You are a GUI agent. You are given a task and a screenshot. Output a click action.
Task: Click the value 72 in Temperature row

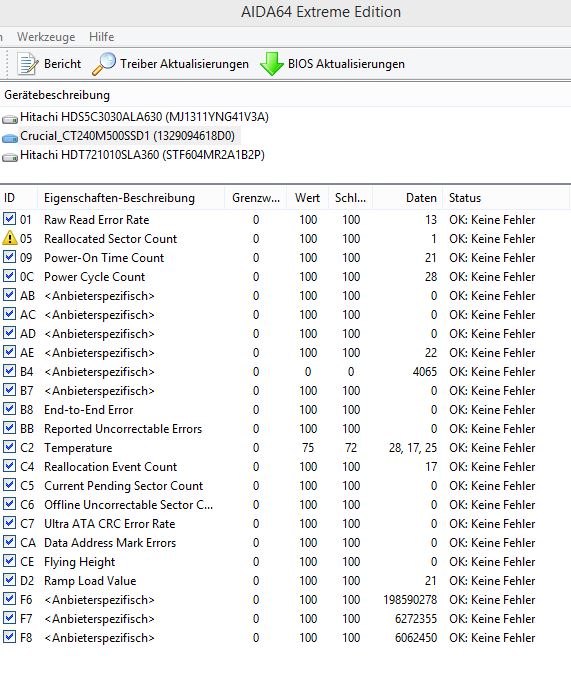point(351,448)
